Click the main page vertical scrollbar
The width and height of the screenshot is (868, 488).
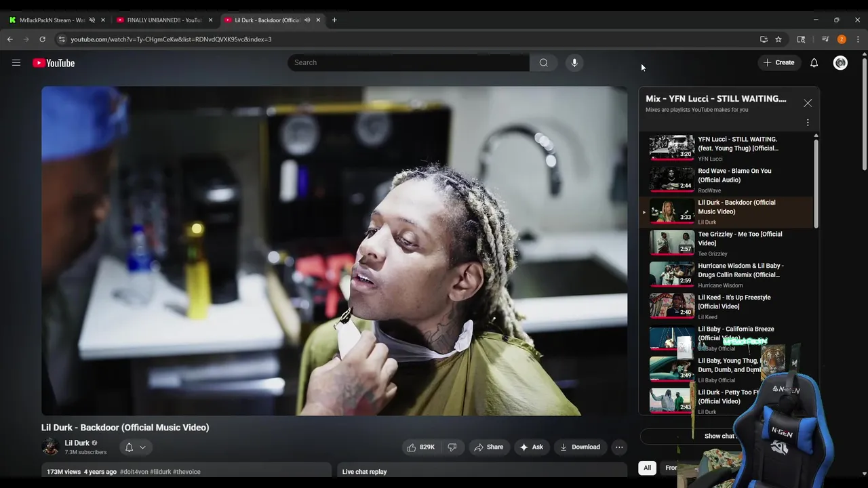point(864,115)
